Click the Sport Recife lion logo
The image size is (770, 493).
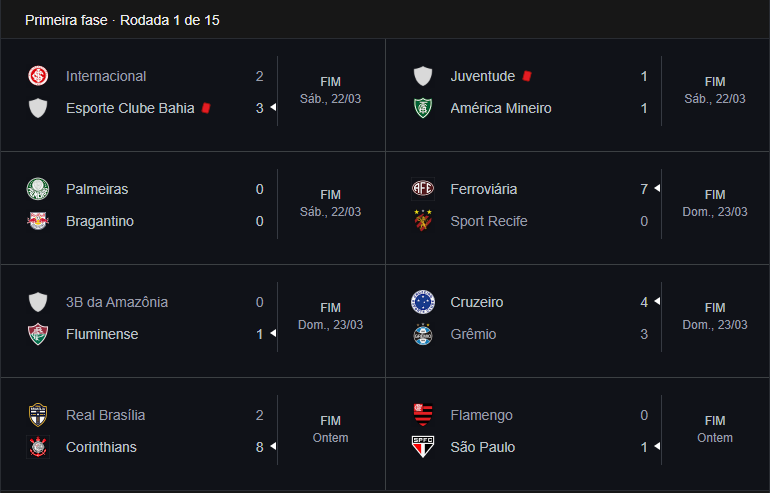tap(423, 221)
